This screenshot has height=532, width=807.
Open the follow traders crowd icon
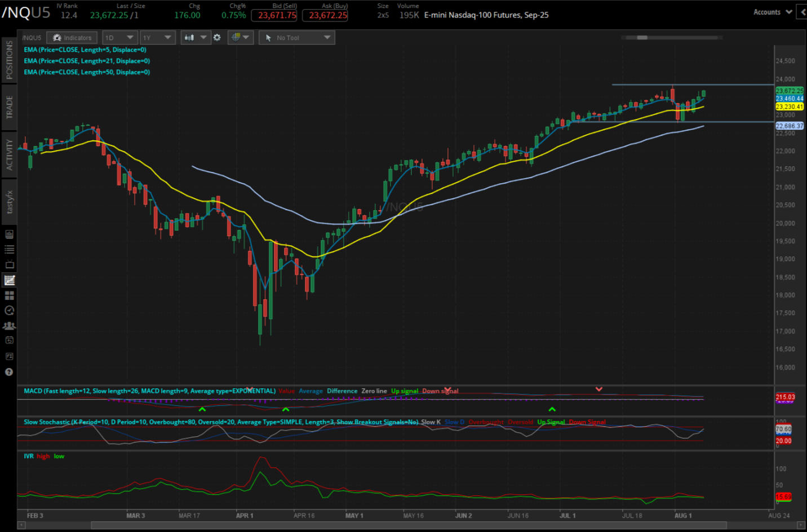[9, 325]
